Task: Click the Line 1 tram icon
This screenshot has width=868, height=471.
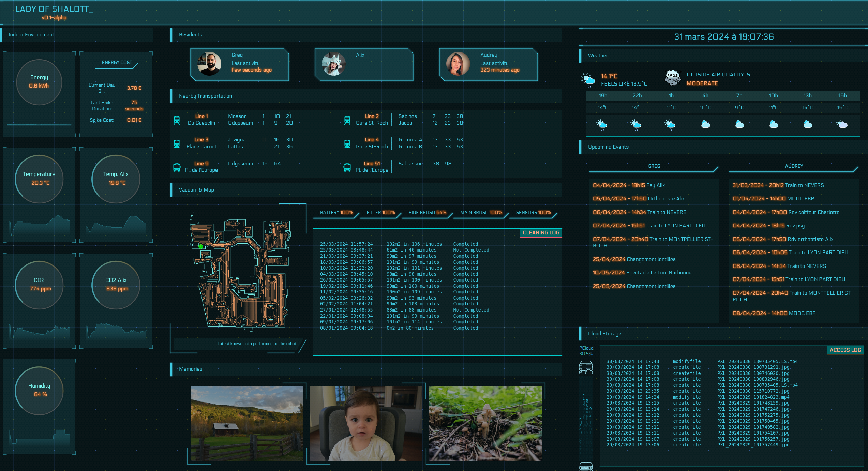Action: pos(177,120)
